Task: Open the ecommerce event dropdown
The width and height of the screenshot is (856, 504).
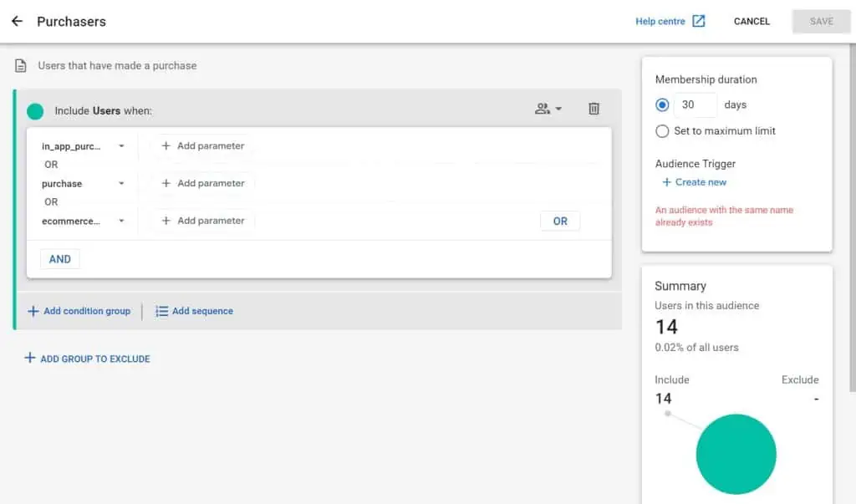Action: click(121, 221)
